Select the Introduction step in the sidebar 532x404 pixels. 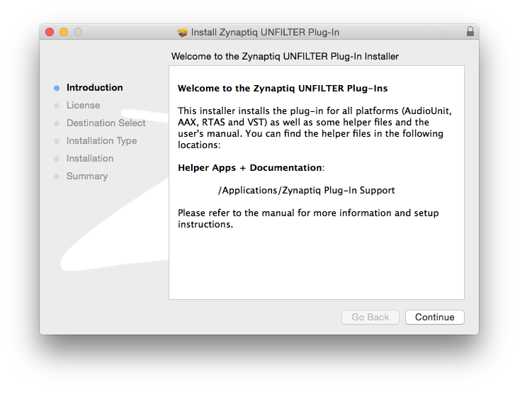pos(95,88)
